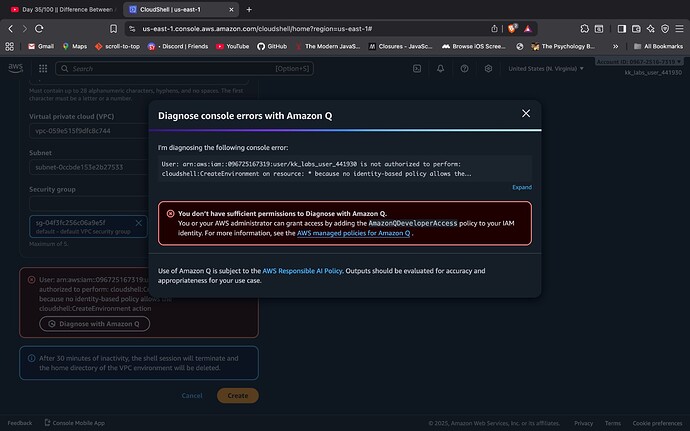Open AWS managed policies for Amazon Q link
The width and height of the screenshot is (690, 431).
click(353, 233)
